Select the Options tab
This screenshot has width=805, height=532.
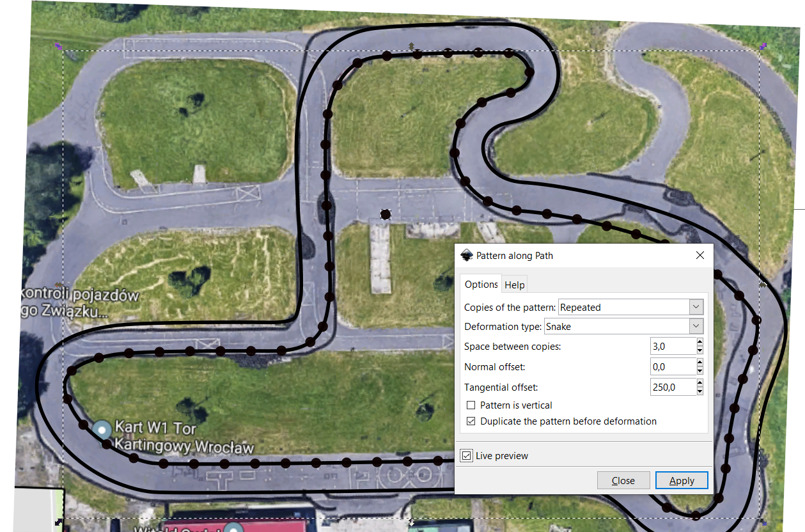(x=481, y=285)
